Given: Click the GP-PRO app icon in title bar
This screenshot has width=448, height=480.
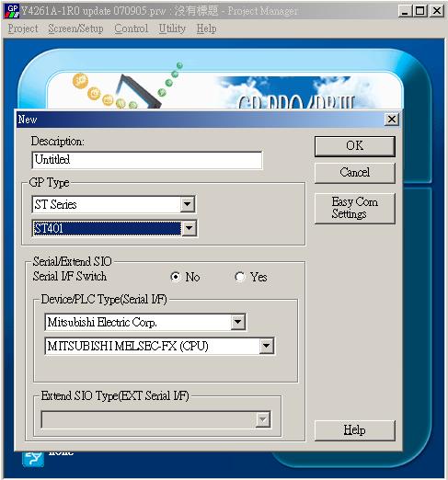Looking at the screenshot, I should point(12,11).
